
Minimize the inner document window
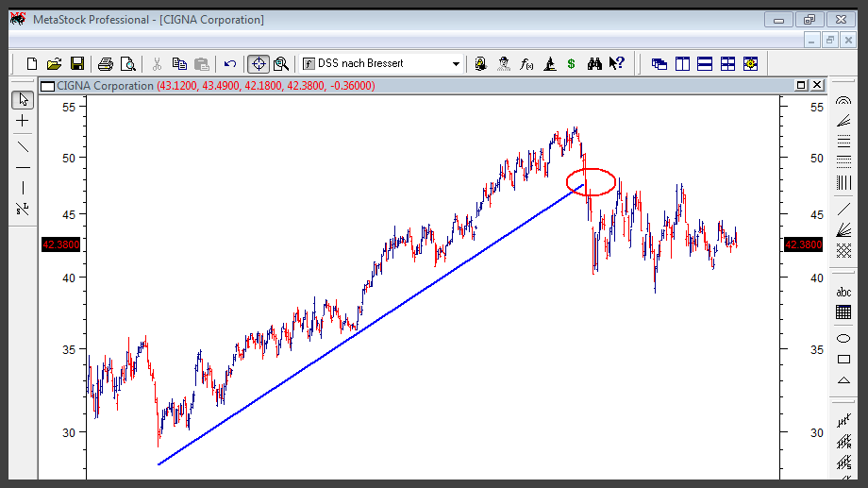click(811, 40)
